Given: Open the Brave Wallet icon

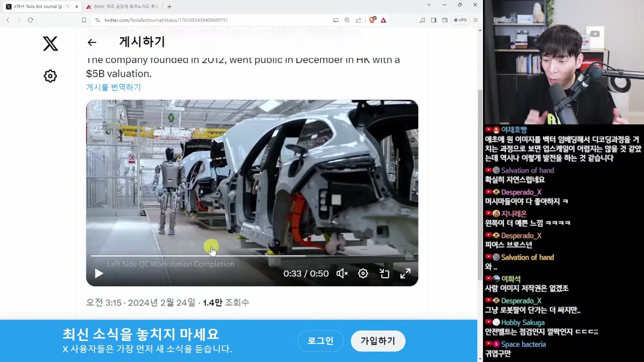Looking at the screenshot, I should 445,20.
